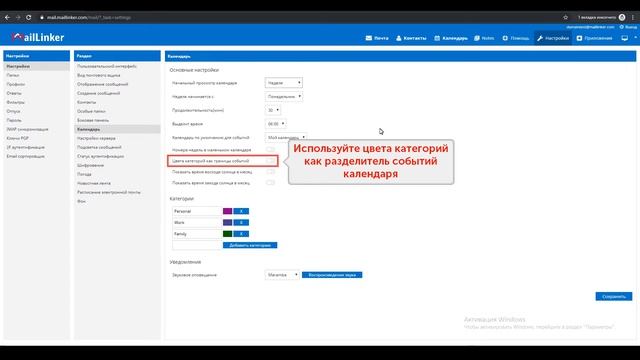Open Особые папки section
The width and height of the screenshot is (640, 360).
pos(117,111)
